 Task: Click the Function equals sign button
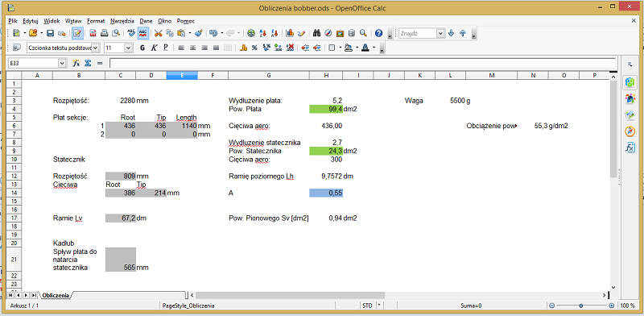(99, 63)
